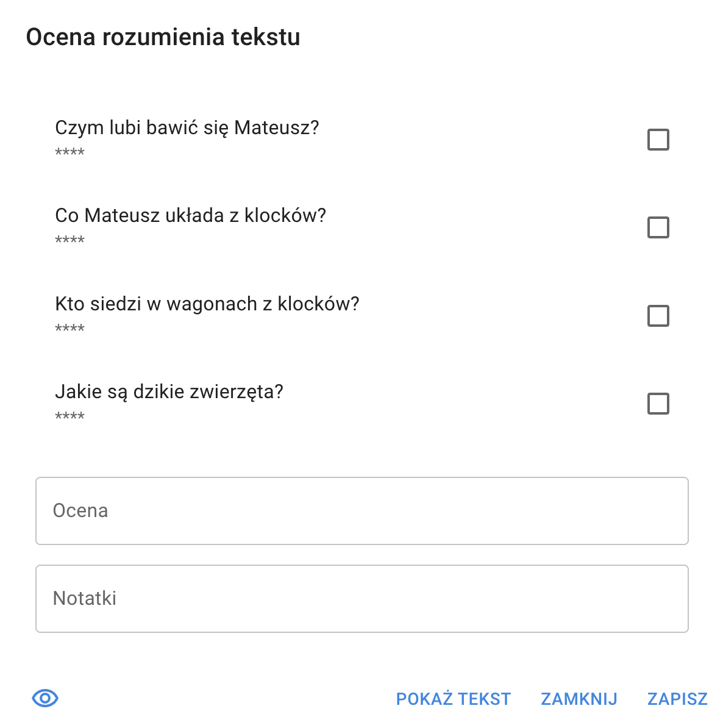Focus the Ocena input field

tap(362, 511)
